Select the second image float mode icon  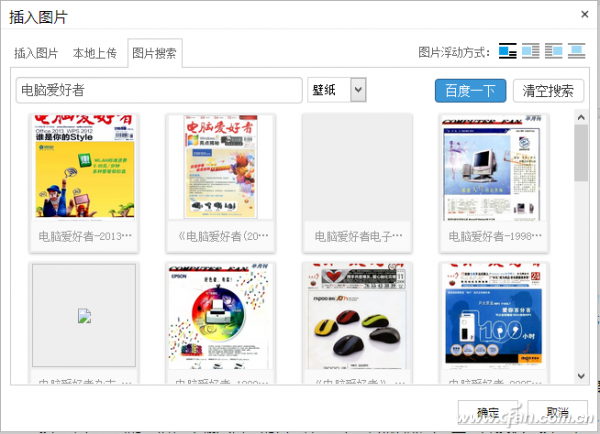pyautogui.click(x=530, y=51)
